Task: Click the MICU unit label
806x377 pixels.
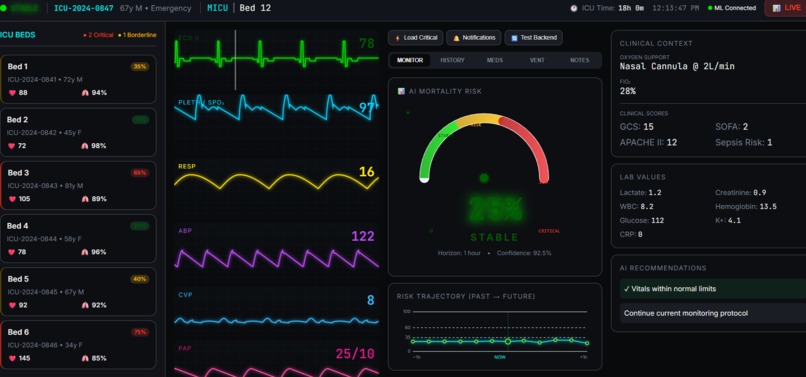Action: 217,8
